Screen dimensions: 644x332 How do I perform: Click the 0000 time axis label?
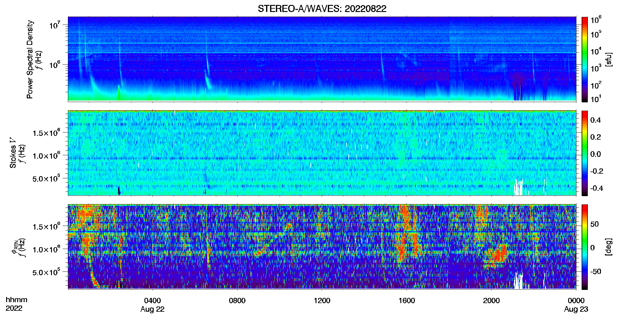(x=576, y=301)
